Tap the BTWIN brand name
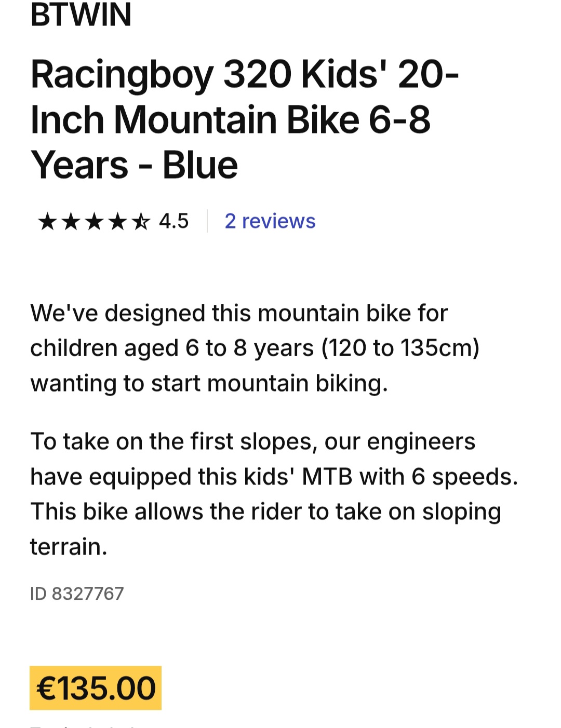The height and width of the screenshot is (728, 561). (x=81, y=15)
